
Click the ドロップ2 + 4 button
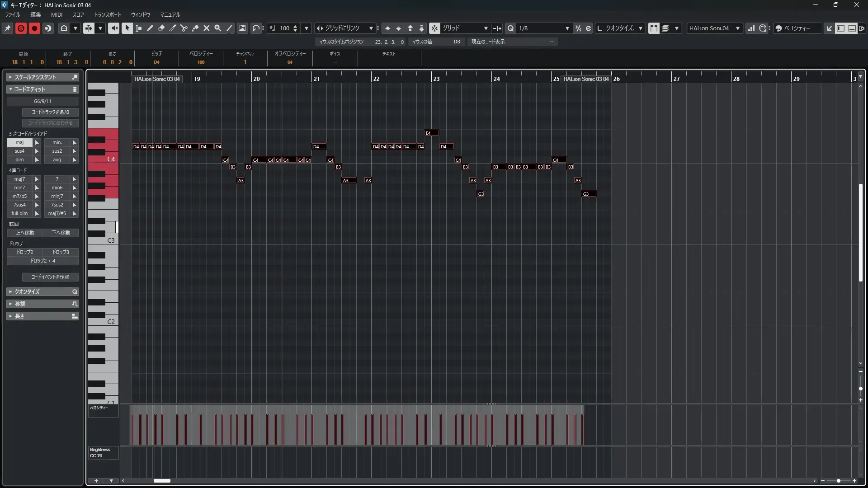[42, 261]
